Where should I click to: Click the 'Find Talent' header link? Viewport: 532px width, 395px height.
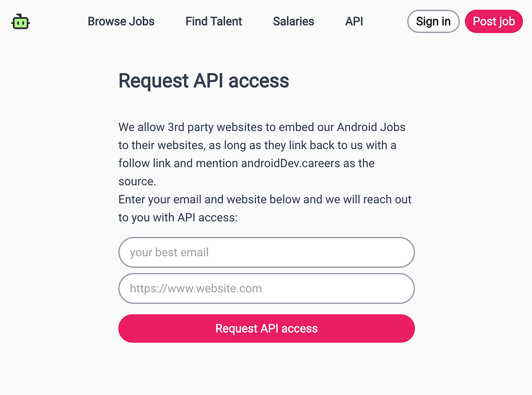click(213, 21)
